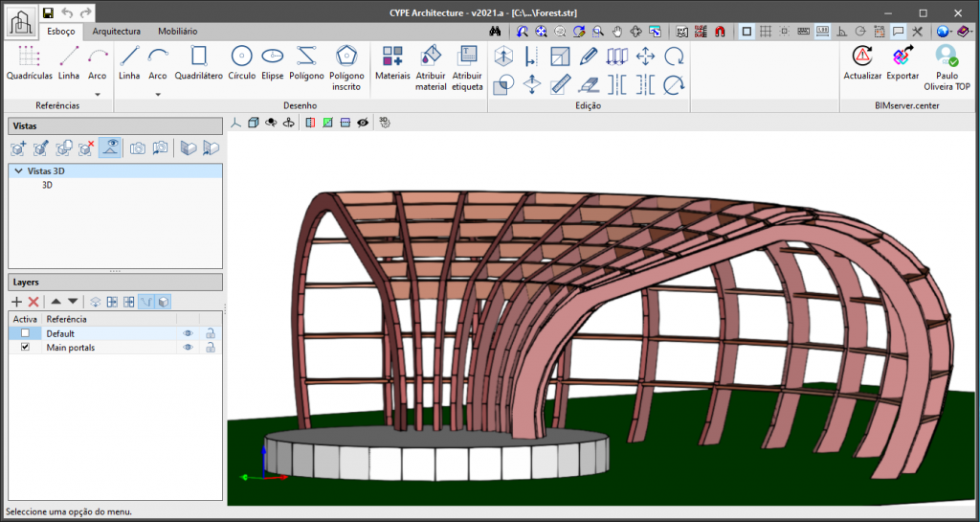This screenshot has height=522, width=980.
Task: Open the Materiais library
Action: click(392, 63)
